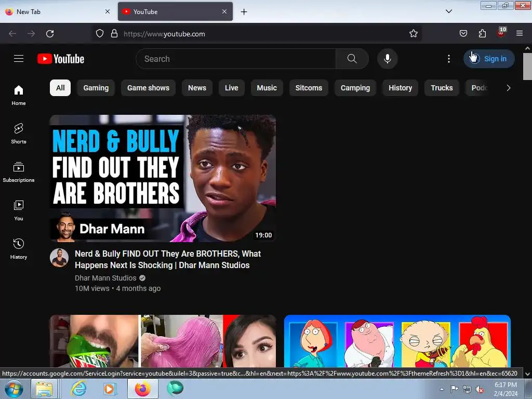Select the History category chip

[401, 88]
